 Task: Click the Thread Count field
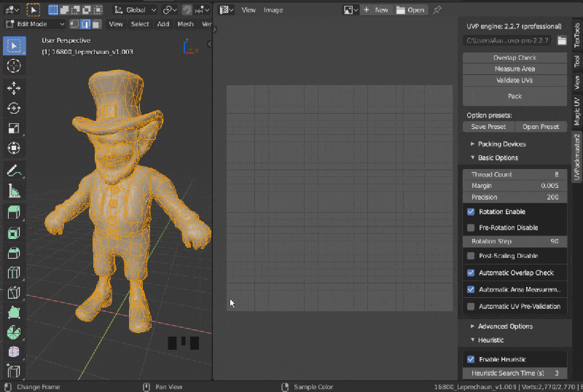click(x=514, y=174)
